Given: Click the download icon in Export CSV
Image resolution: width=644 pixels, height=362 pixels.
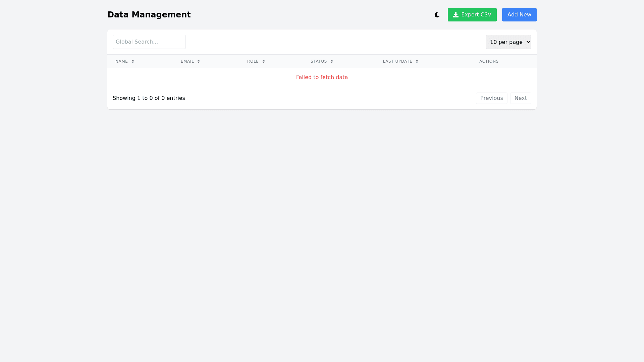Looking at the screenshot, I should click(455, 15).
